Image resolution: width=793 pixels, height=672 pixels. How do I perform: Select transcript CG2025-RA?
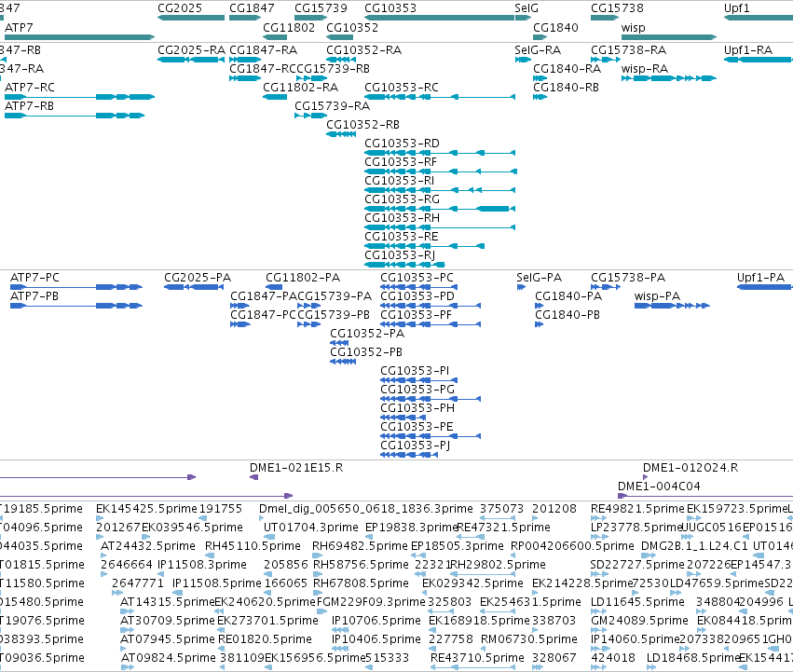pyautogui.click(x=191, y=60)
